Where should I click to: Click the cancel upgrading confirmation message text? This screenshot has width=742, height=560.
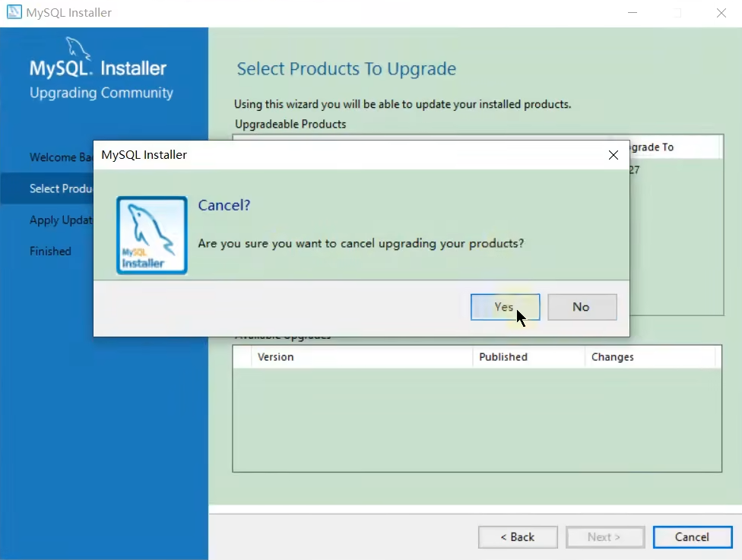360,244
